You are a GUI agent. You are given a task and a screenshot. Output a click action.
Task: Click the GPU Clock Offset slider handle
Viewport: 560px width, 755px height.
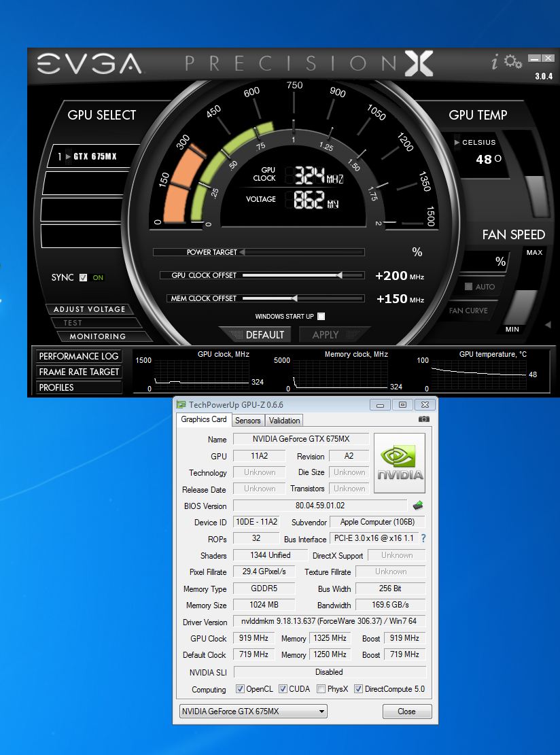(x=340, y=275)
